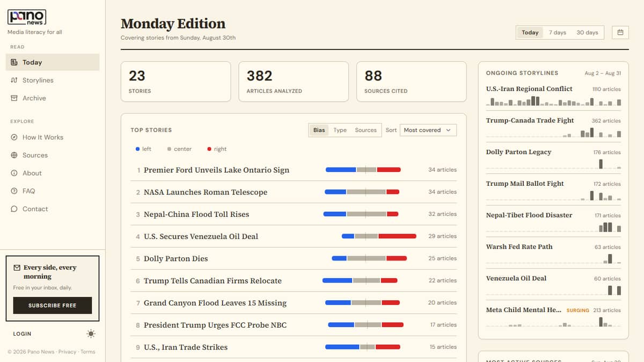Screen dimensions: 644x362
Task: Click the Storylines icon in sidebar
Action: click(x=14, y=80)
